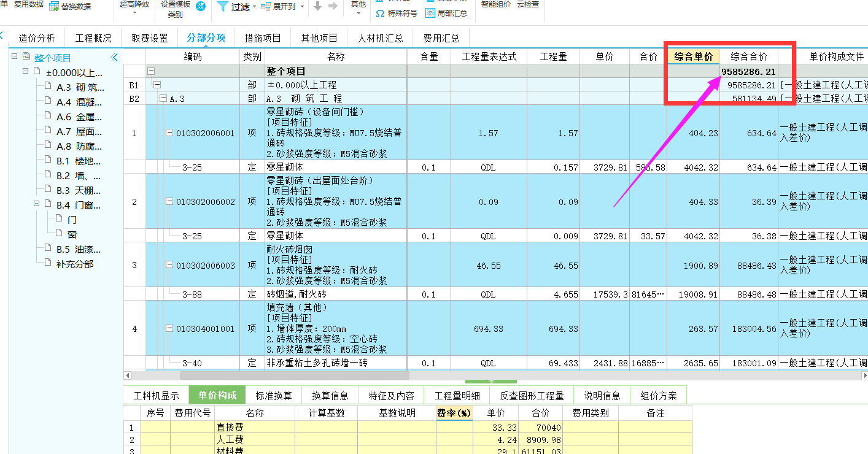Collapse the 整个项目 tree node
The image size is (868, 454).
point(15,56)
